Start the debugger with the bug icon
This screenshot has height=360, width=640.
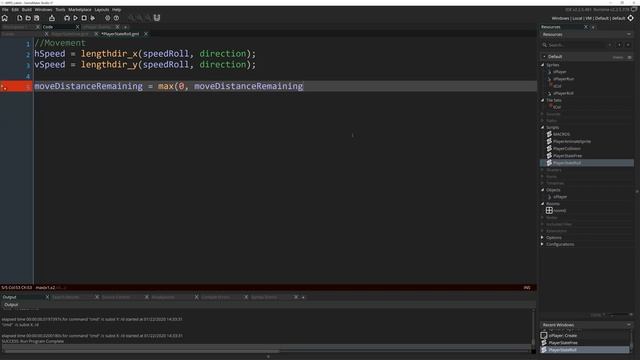click(x=67, y=18)
